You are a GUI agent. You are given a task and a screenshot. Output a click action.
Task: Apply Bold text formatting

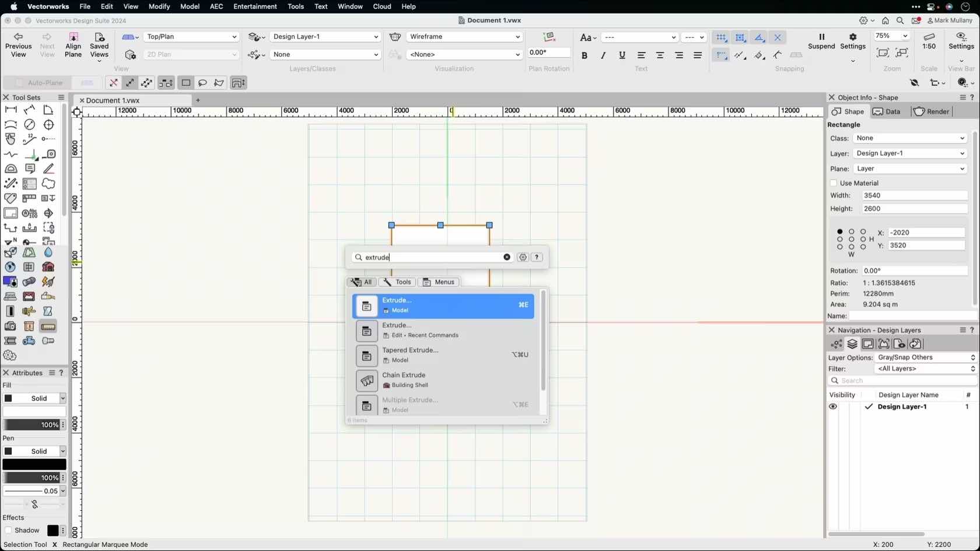[584, 55]
